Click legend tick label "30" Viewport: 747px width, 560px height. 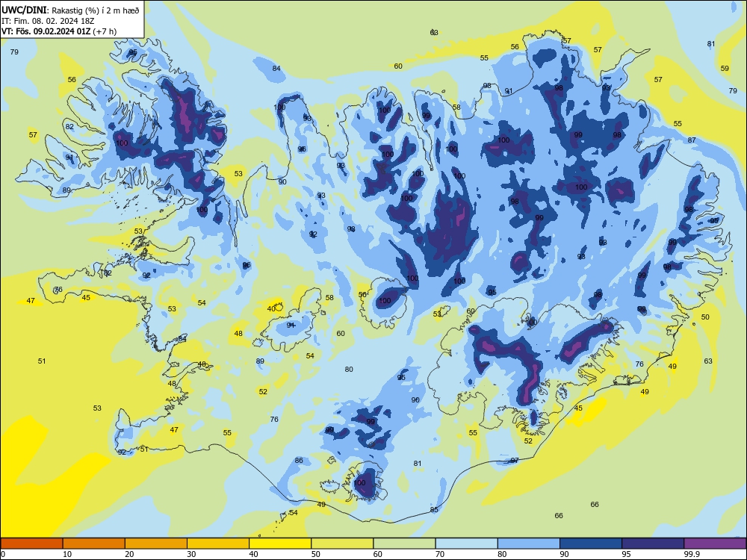pyautogui.click(x=191, y=554)
